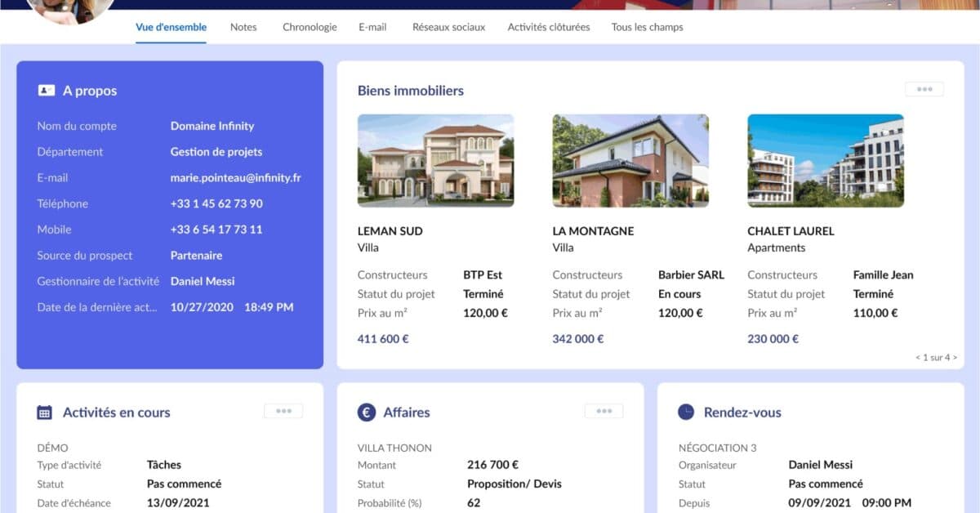Open the Chronologie tab
980x513 pixels.
click(310, 27)
